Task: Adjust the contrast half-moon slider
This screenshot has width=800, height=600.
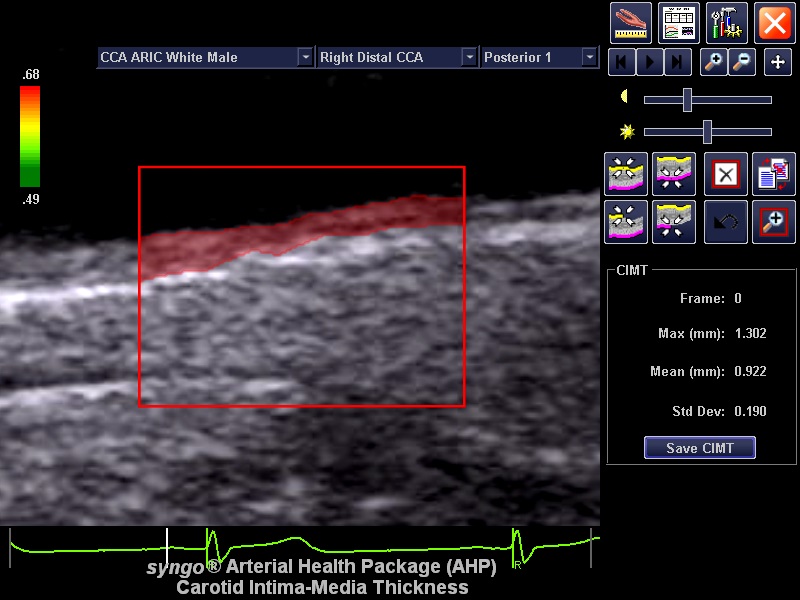Action: [x=687, y=99]
